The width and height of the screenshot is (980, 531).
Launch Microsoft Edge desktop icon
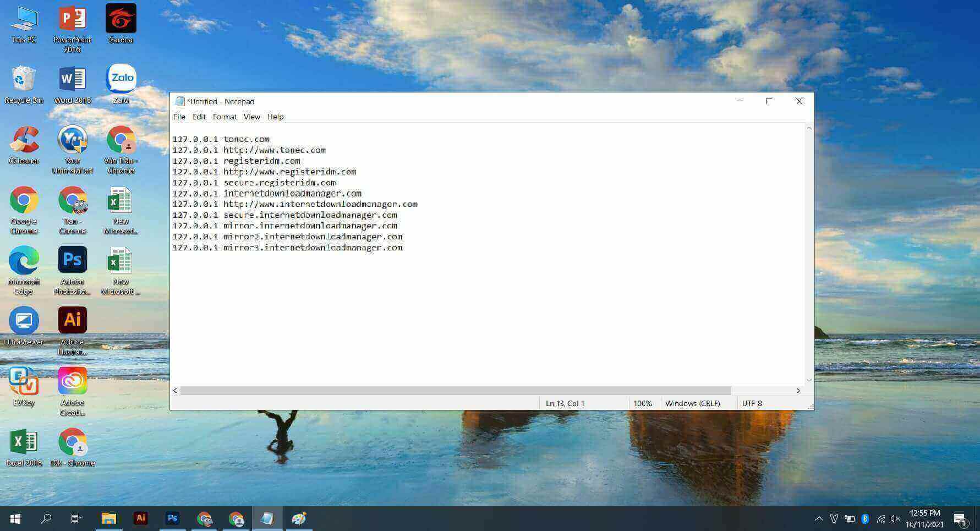point(24,271)
